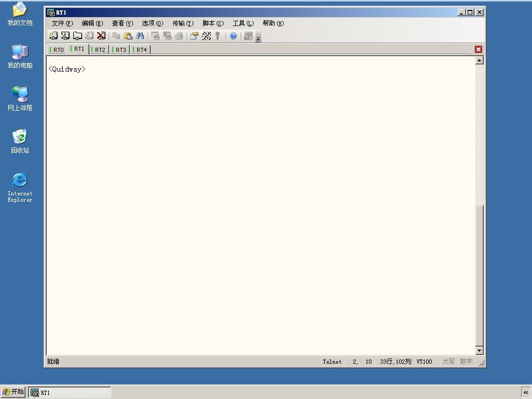The height and width of the screenshot is (399, 532).
Task: Open the 传输(T) menu
Action: (183, 23)
